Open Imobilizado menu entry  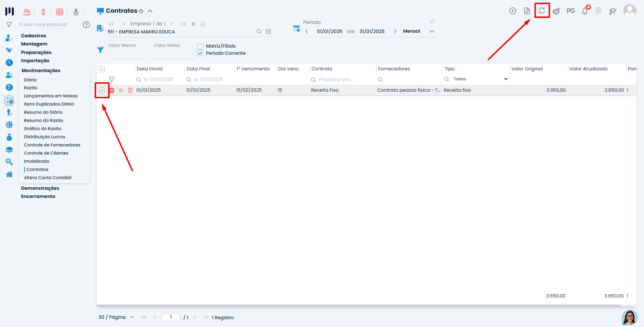click(x=37, y=161)
